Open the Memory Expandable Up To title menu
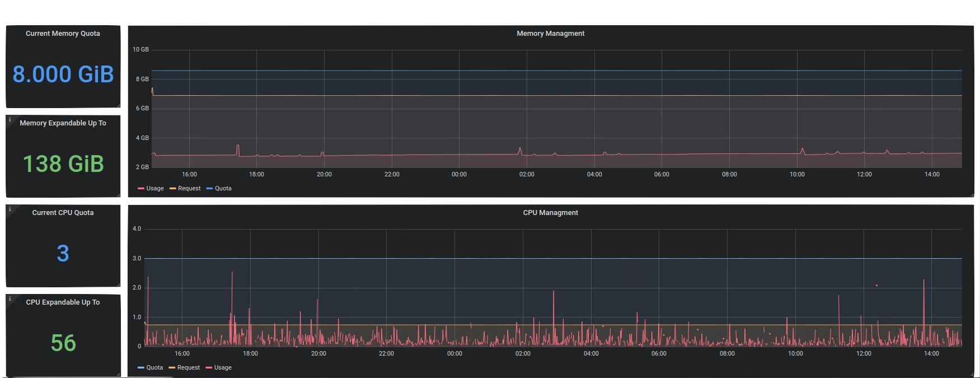 [63, 123]
